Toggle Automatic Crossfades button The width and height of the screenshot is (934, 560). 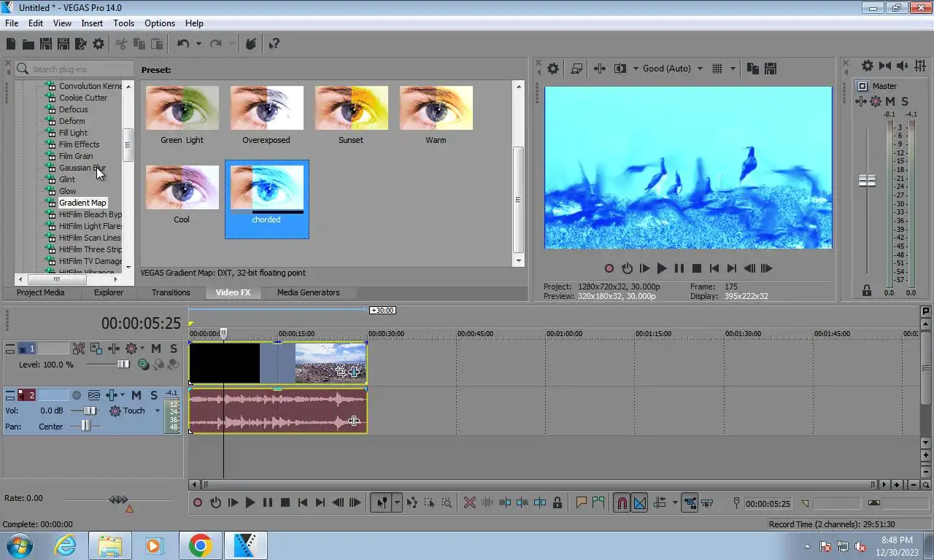coord(639,502)
